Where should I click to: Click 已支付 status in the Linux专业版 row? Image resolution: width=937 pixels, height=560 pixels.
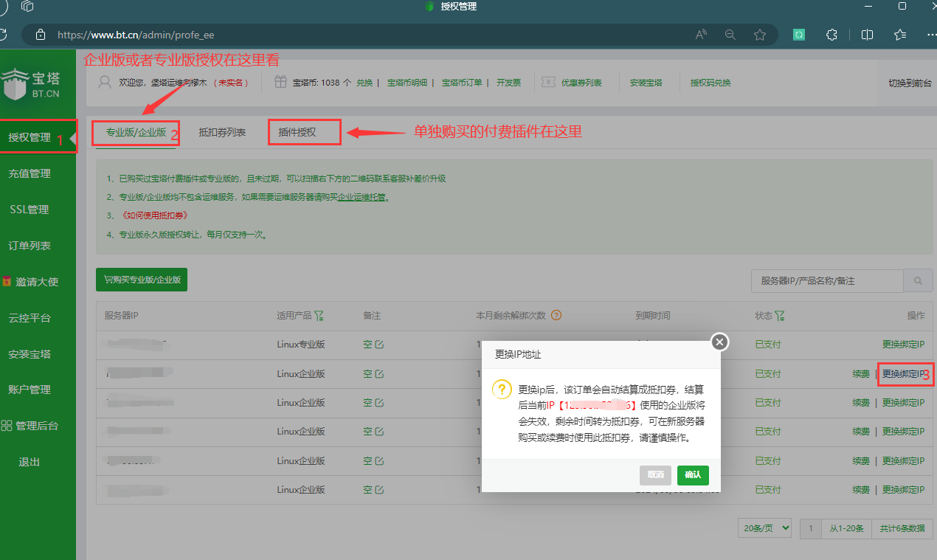[768, 345]
